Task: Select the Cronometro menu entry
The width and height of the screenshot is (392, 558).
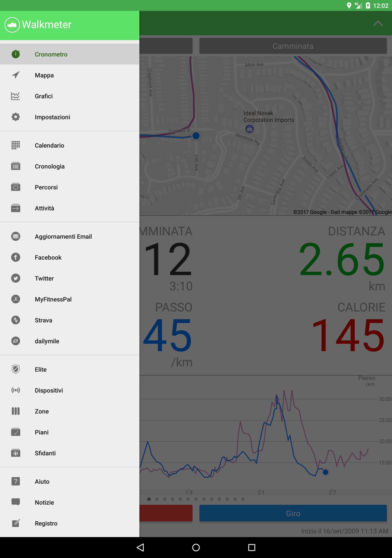Action: pos(70,54)
